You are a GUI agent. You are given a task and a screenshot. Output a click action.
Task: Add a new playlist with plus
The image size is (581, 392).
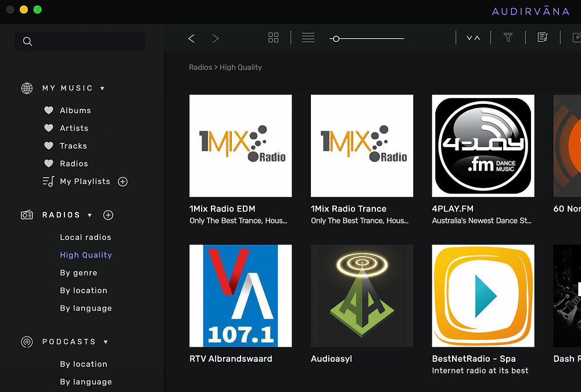pos(123,182)
